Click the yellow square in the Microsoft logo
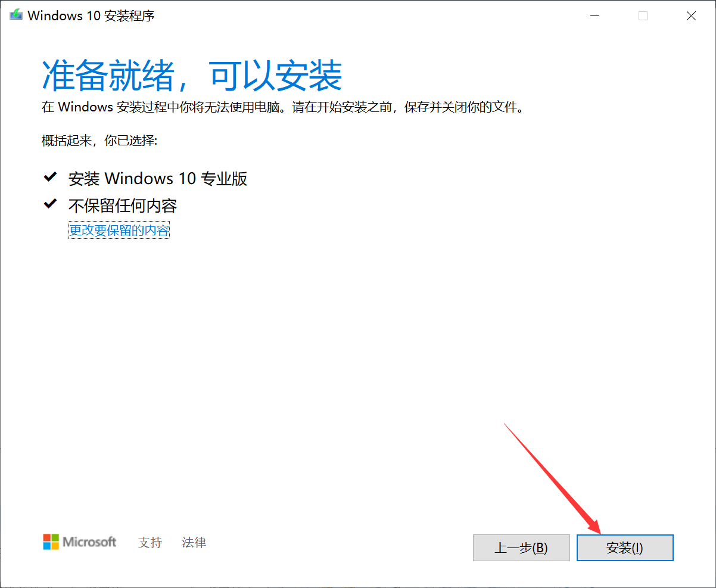 (x=54, y=546)
